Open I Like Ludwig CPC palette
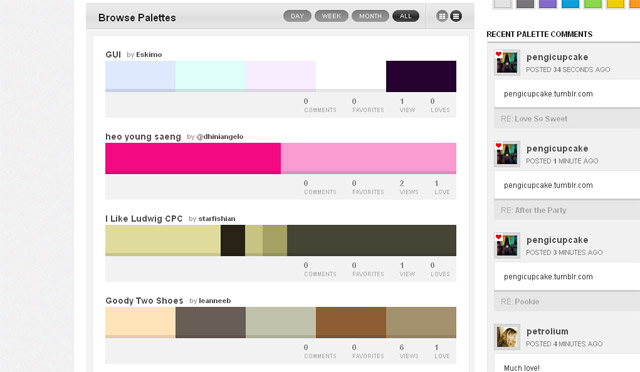 point(144,219)
